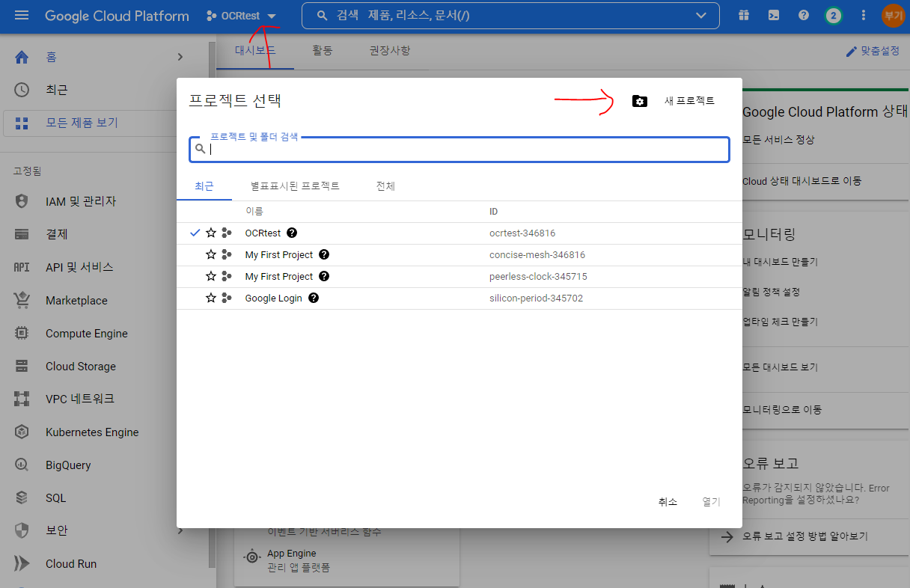Click the 새 프로젝트 button
The height and width of the screenshot is (588, 910).
point(689,101)
